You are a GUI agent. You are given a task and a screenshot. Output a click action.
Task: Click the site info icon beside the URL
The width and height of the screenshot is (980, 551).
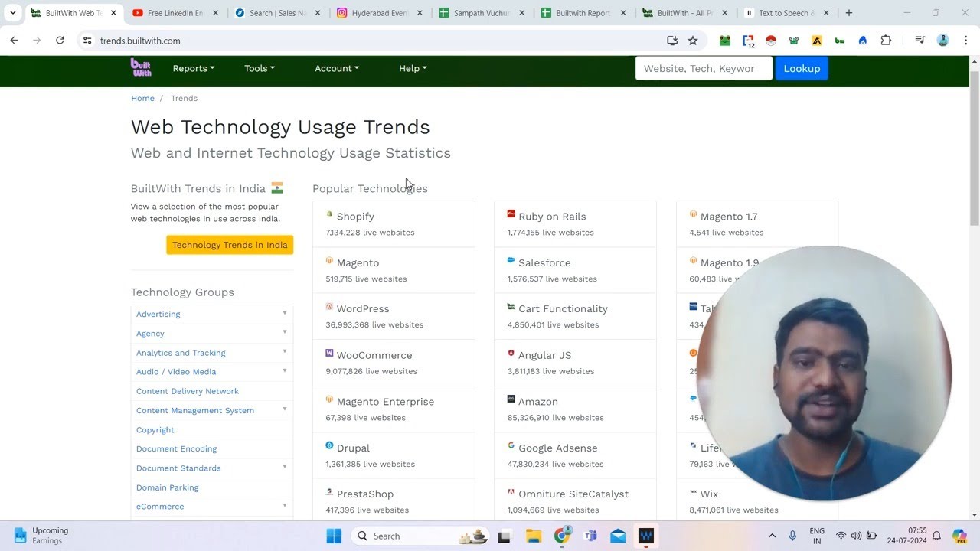point(87,41)
